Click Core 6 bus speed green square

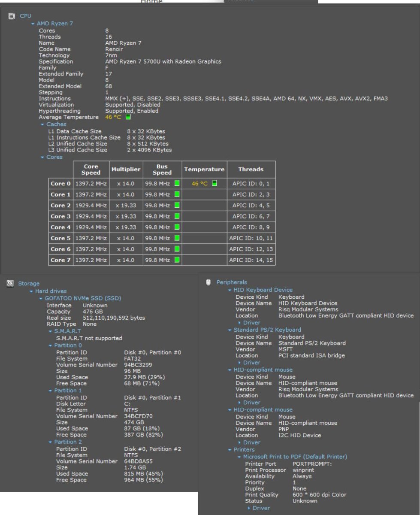pos(177,249)
